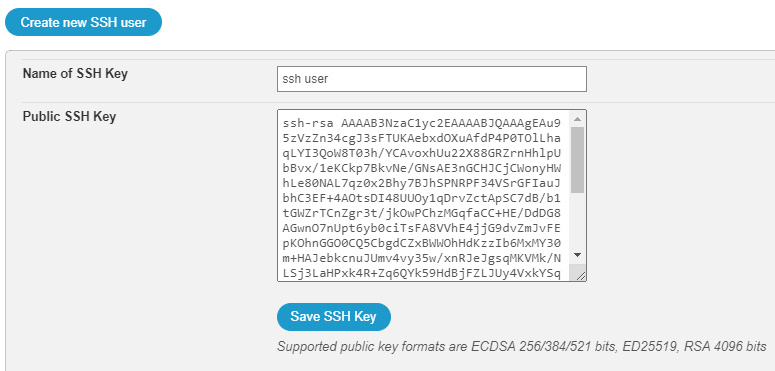Place cursor in key line starting "hLe80NAL7qz"
775x371 pixels.
422,184
